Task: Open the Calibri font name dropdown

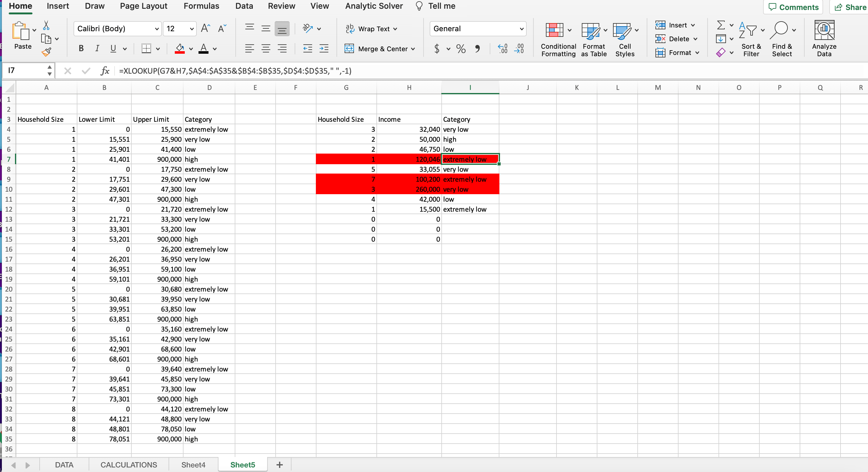Action: point(157,29)
